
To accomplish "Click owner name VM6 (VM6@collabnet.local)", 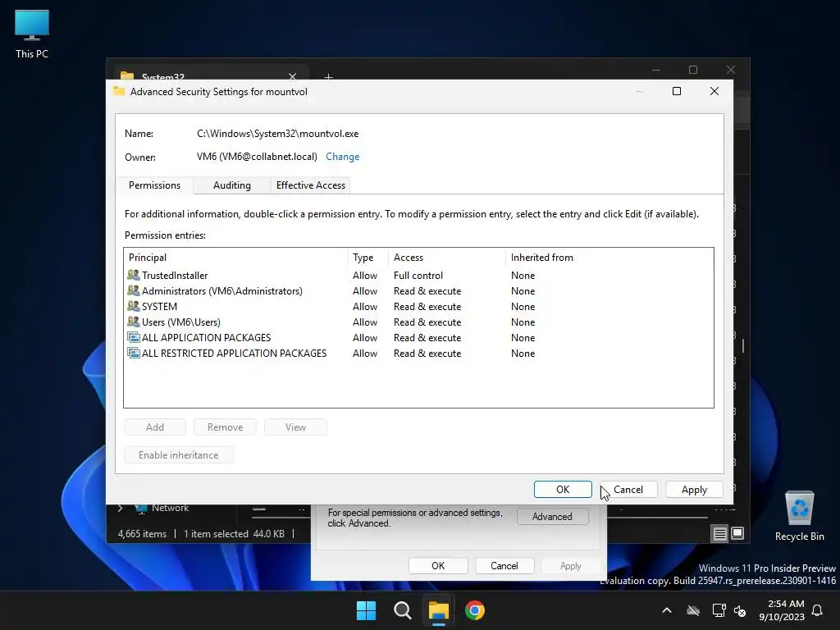I will (x=257, y=157).
